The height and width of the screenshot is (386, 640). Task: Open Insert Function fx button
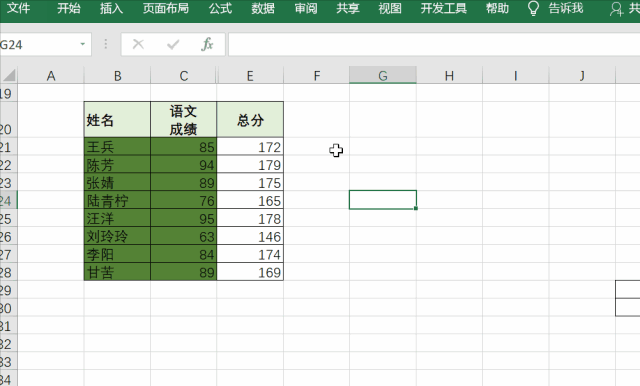click(207, 44)
